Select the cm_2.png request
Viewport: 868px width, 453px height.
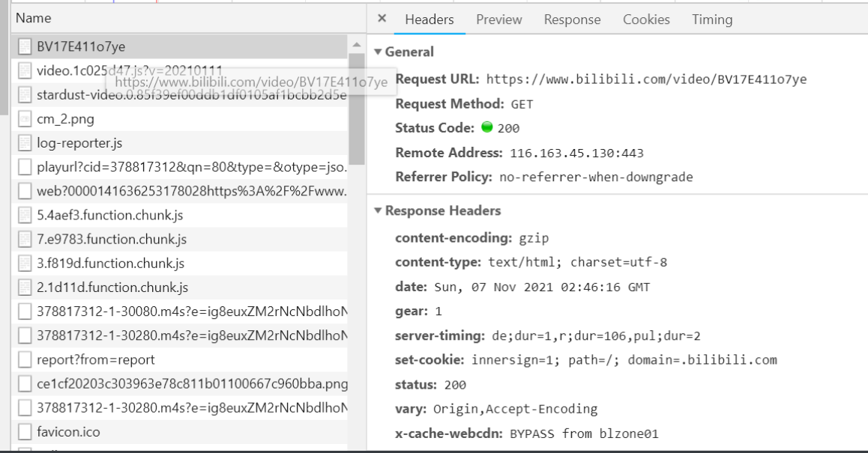click(179, 119)
